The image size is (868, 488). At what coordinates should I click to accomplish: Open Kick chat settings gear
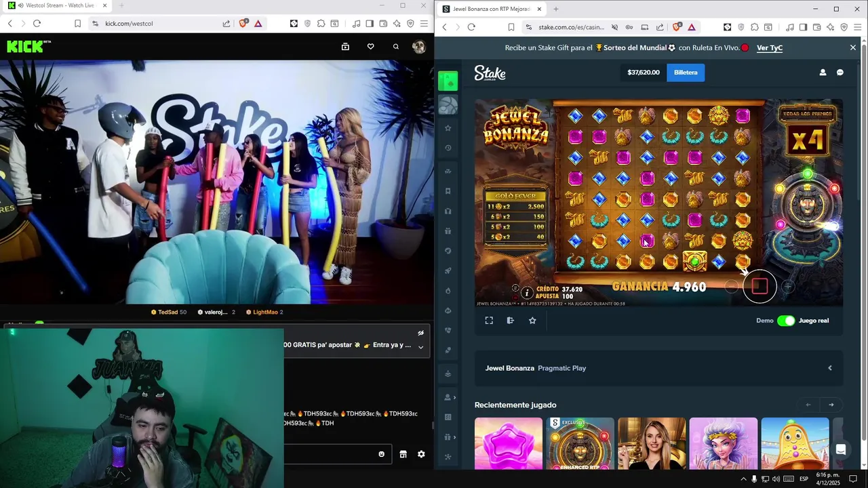421,454
